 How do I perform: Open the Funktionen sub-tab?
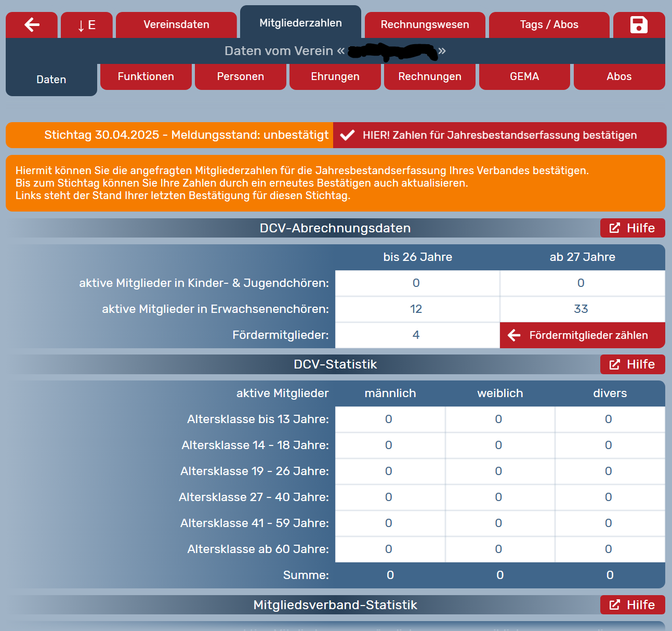146,76
